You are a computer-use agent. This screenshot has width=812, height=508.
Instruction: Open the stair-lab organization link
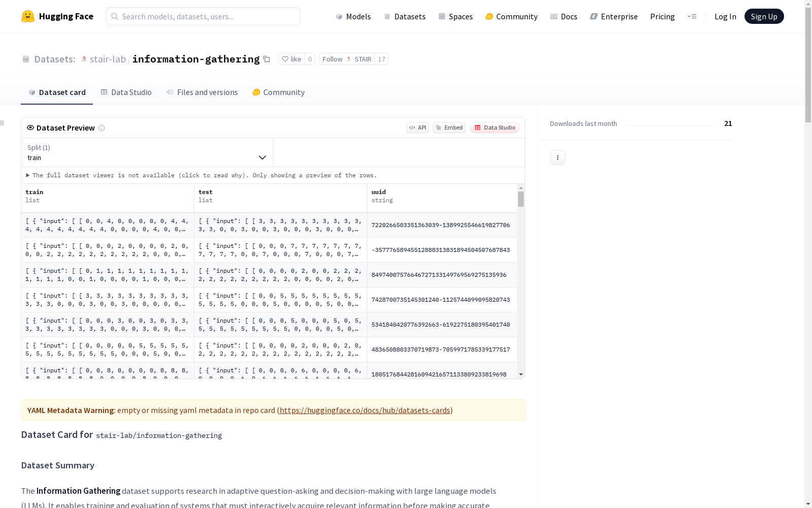tap(108, 59)
